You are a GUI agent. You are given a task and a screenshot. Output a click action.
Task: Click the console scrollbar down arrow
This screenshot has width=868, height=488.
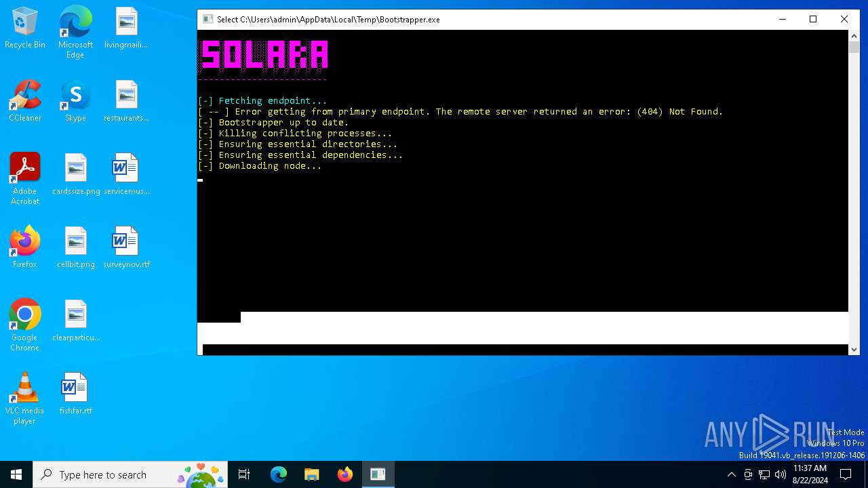[x=854, y=349]
